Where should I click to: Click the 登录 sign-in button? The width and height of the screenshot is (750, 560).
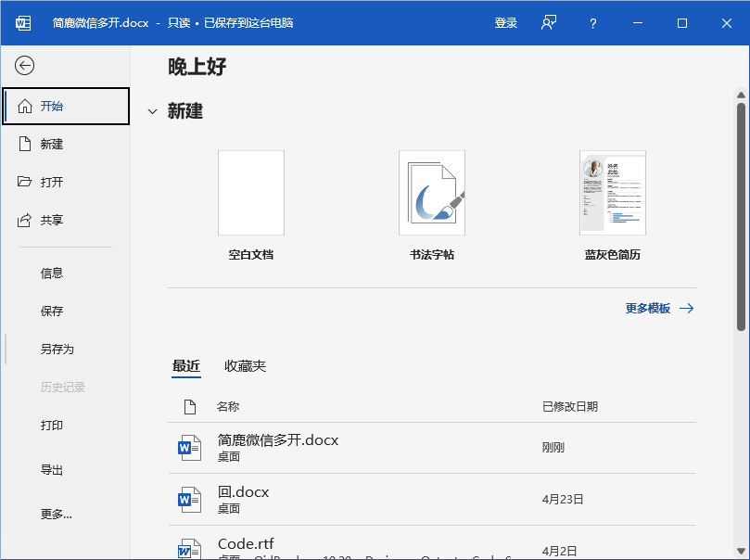pyautogui.click(x=506, y=23)
